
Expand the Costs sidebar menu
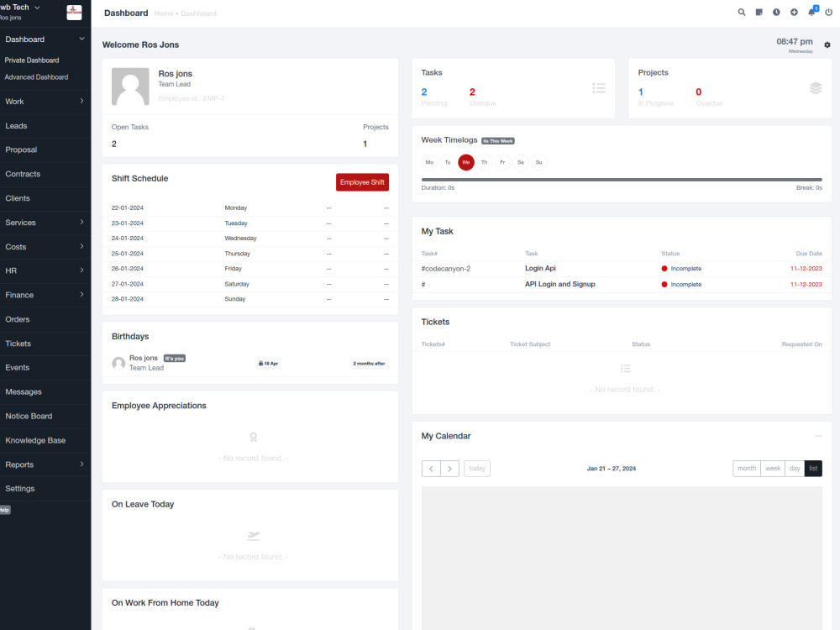[x=81, y=246]
